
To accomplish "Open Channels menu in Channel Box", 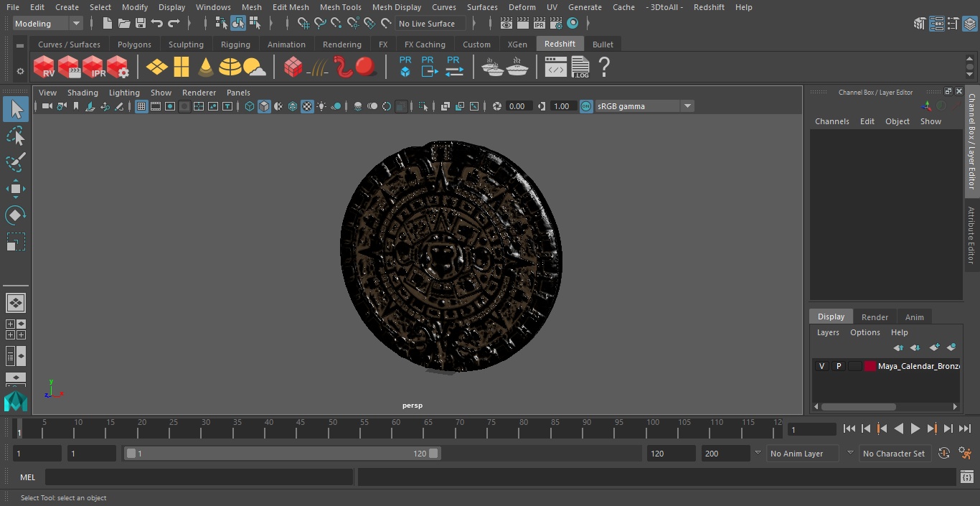I will pos(831,121).
